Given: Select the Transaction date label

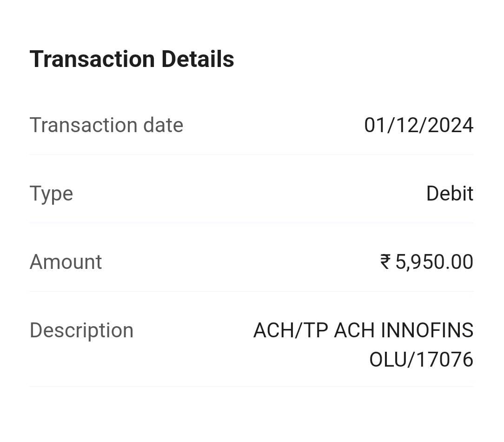Looking at the screenshot, I should [106, 125].
